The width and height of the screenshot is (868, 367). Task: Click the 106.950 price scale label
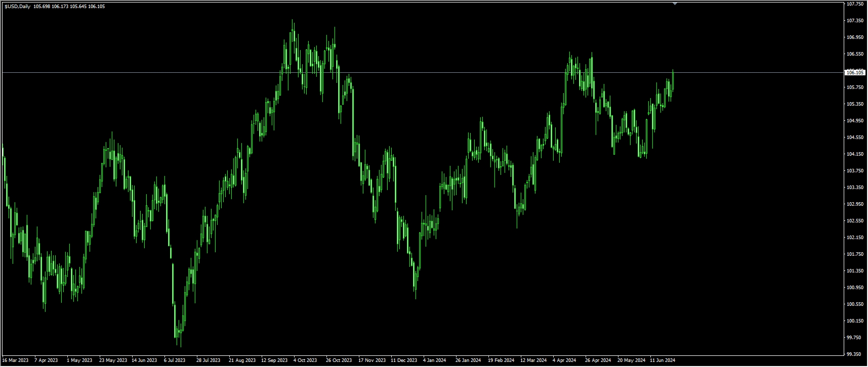855,37
